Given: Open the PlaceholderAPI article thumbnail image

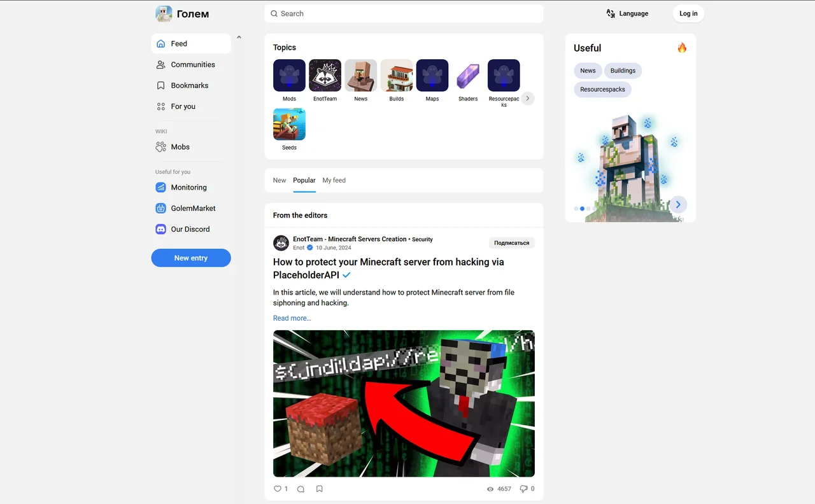Looking at the screenshot, I should tap(404, 403).
